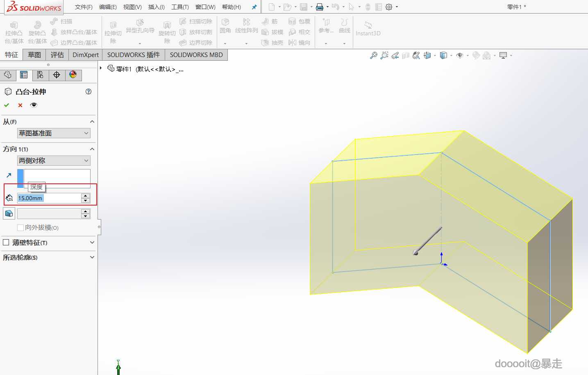This screenshot has height=375, width=588.
Task: Open the 视图(V) menu
Action: 132,7
